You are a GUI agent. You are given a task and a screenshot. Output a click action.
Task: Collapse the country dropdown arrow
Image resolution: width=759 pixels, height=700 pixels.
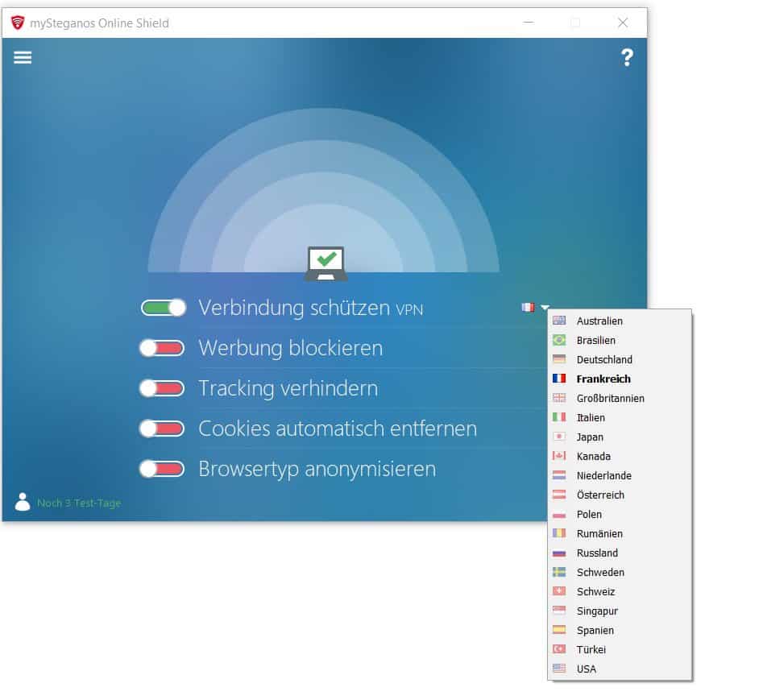click(545, 307)
